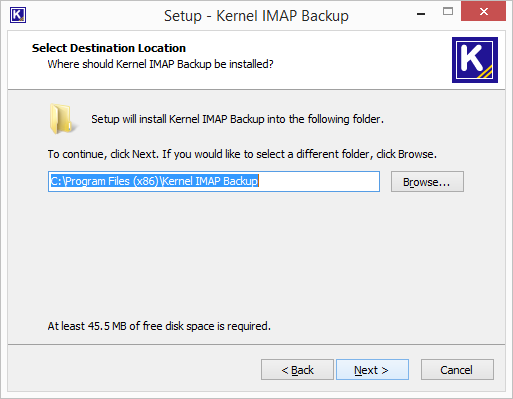Open the Browse folder dialog
Screen dimensions: 513x399
pyautogui.click(x=427, y=182)
